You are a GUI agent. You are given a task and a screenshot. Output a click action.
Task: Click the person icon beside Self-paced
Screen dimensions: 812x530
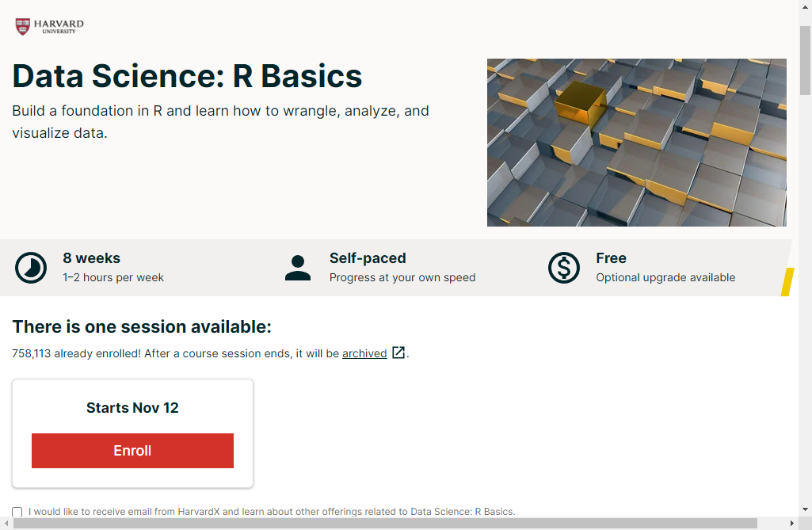tap(298, 268)
